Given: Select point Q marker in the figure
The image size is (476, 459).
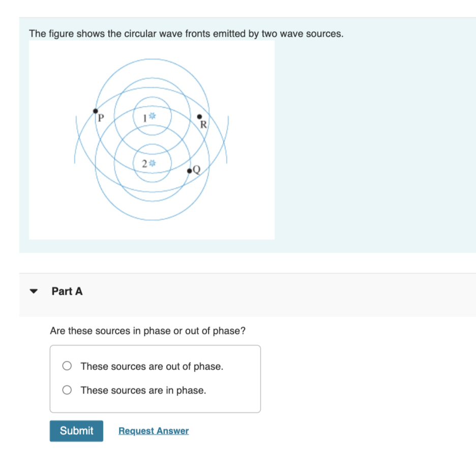Looking at the screenshot, I should [189, 170].
